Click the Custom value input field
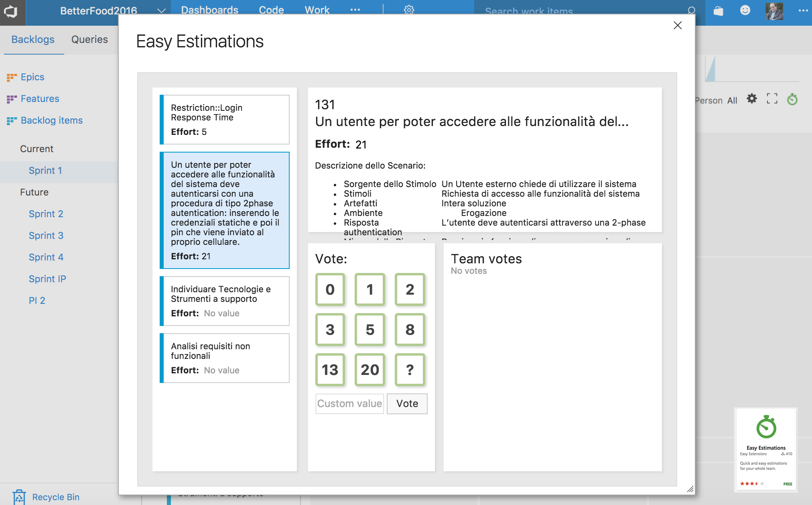812x505 pixels. pos(349,403)
